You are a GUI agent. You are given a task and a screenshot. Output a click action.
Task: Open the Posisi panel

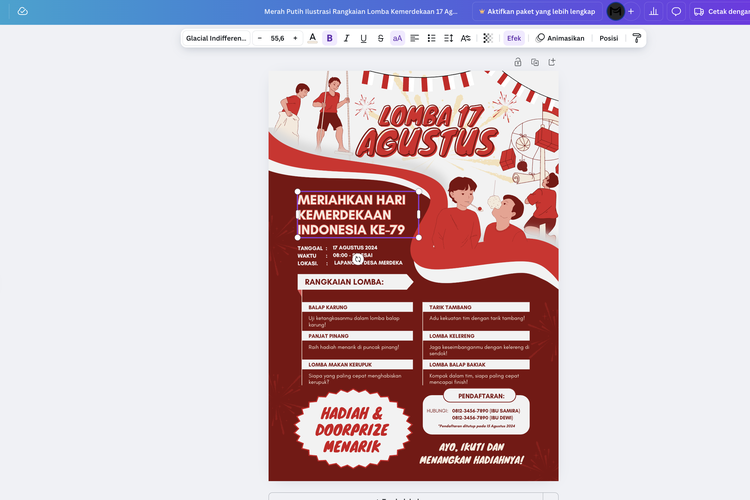pos(609,38)
